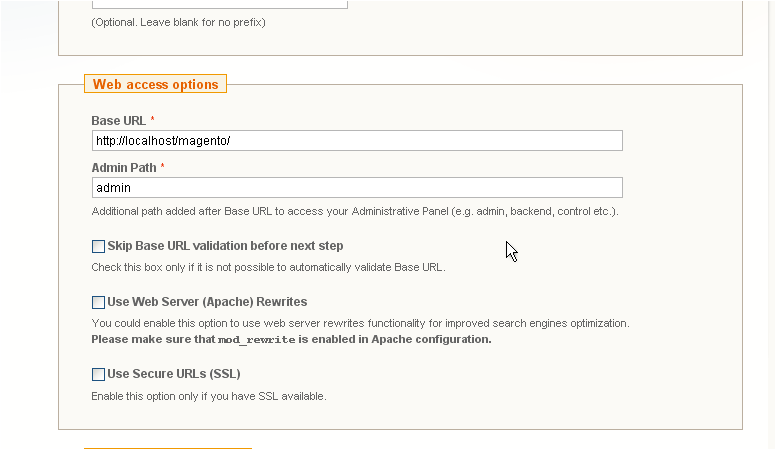Image resolution: width=776 pixels, height=450 pixels.
Task: Click the red asterisk beside Base URL
Action: pos(153,121)
